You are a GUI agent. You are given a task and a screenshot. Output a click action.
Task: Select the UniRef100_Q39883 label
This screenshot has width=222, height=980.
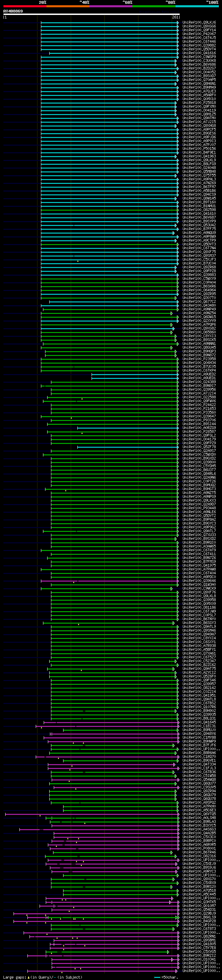click(199, 275)
